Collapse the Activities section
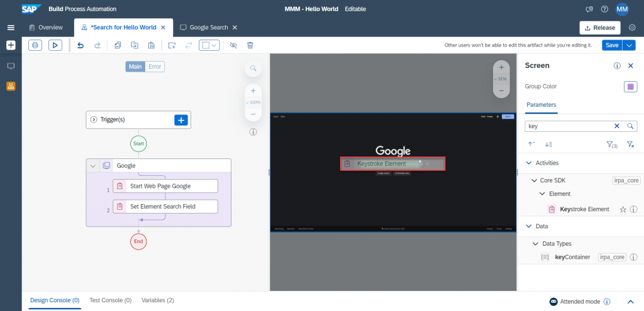Image resolution: width=644 pixels, height=311 pixels. pyautogui.click(x=528, y=163)
